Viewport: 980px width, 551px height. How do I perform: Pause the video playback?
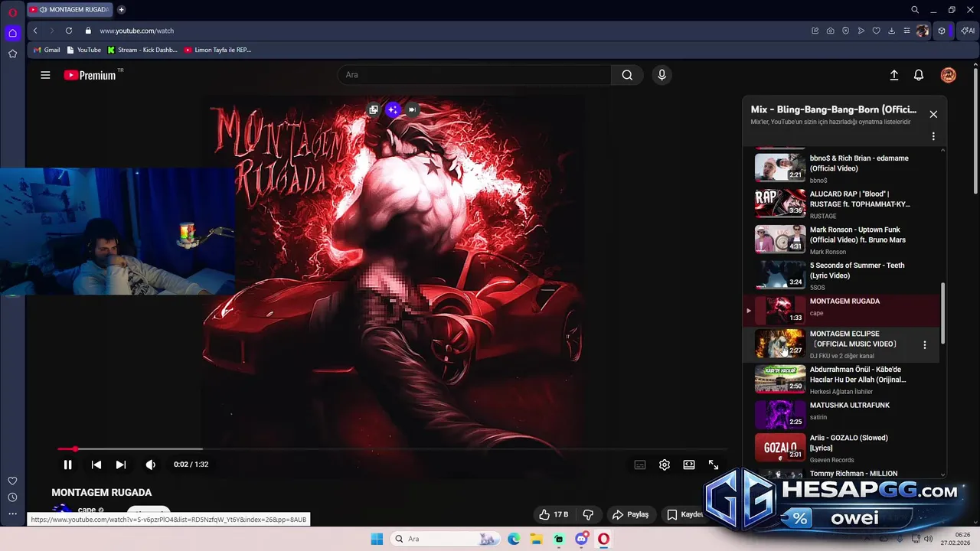click(67, 465)
